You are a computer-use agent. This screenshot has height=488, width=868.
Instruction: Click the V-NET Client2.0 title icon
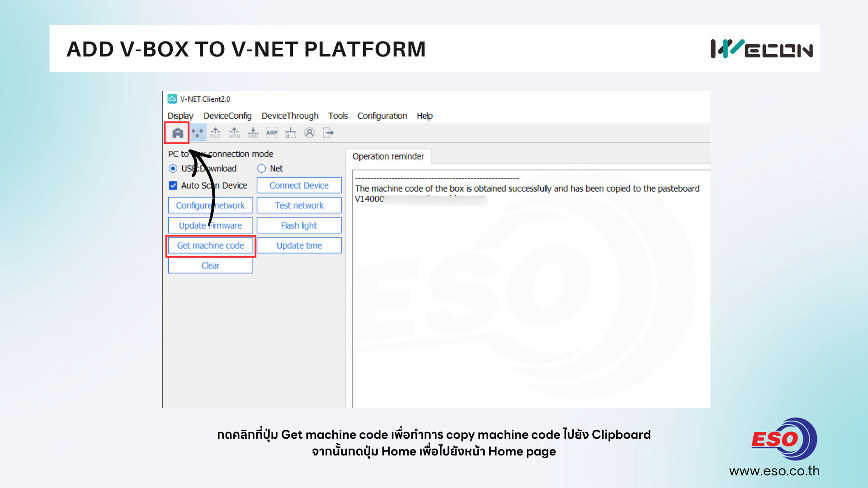[172, 99]
